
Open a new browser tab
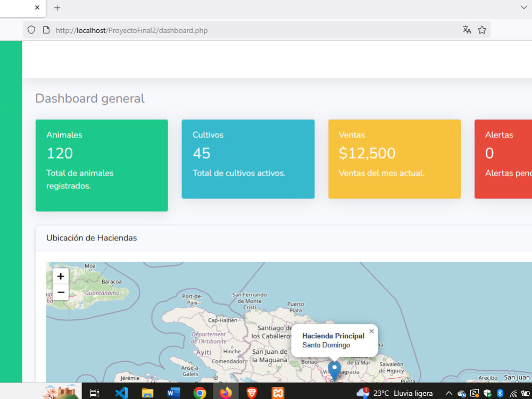(x=57, y=8)
